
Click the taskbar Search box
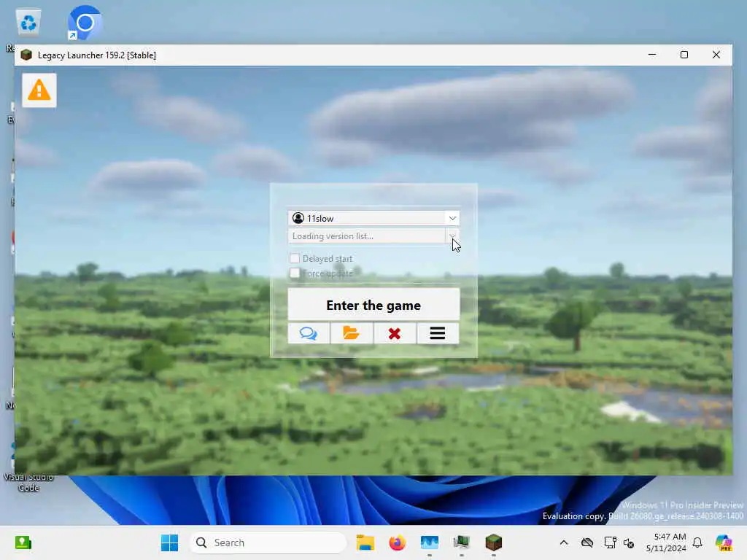pyautogui.click(x=268, y=542)
